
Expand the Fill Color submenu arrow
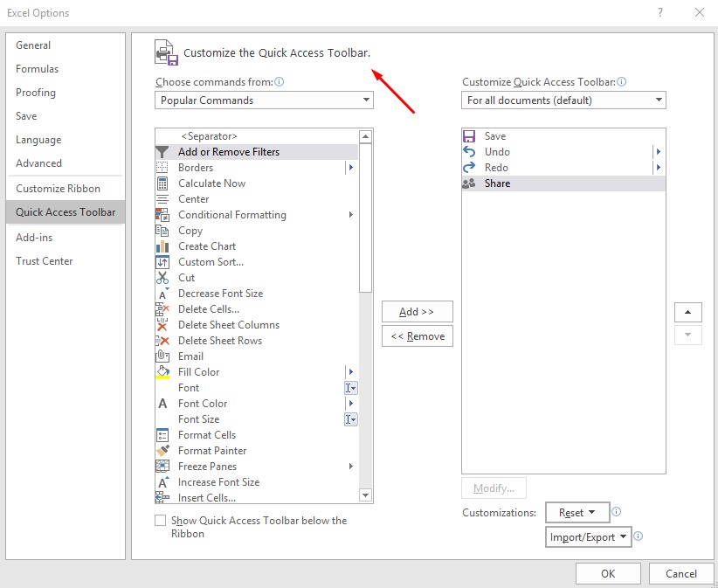(351, 372)
